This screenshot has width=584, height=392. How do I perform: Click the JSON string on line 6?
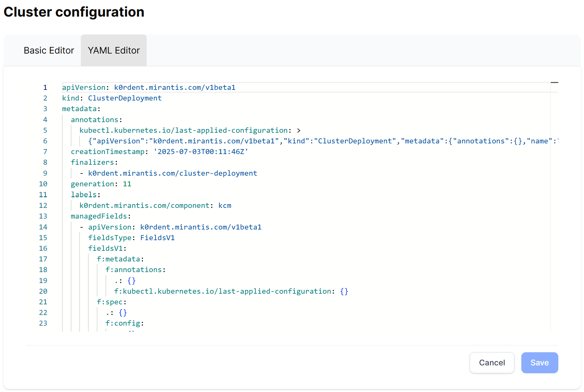click(323, 141)
